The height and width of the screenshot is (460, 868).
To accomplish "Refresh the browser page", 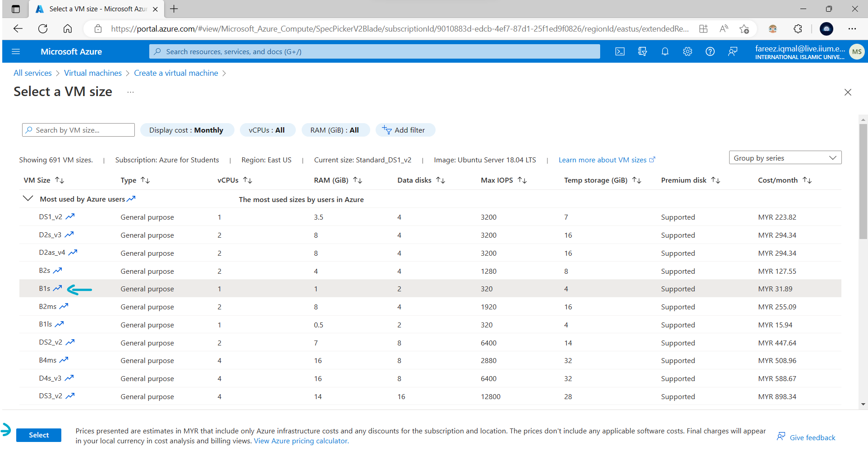I will (43, 29).
